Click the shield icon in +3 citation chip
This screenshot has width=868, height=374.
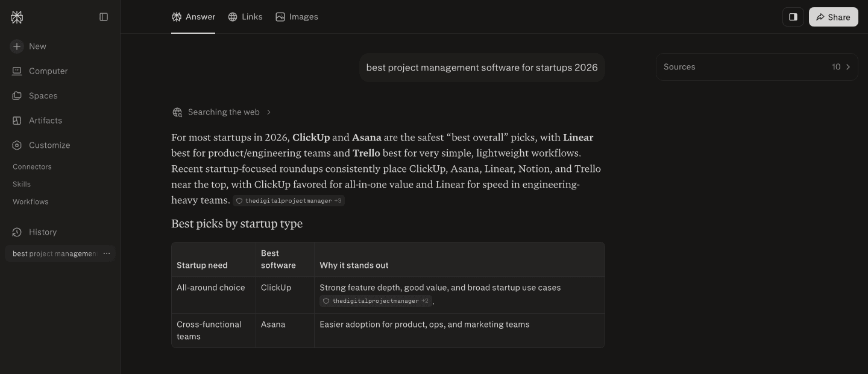(239, 201)
